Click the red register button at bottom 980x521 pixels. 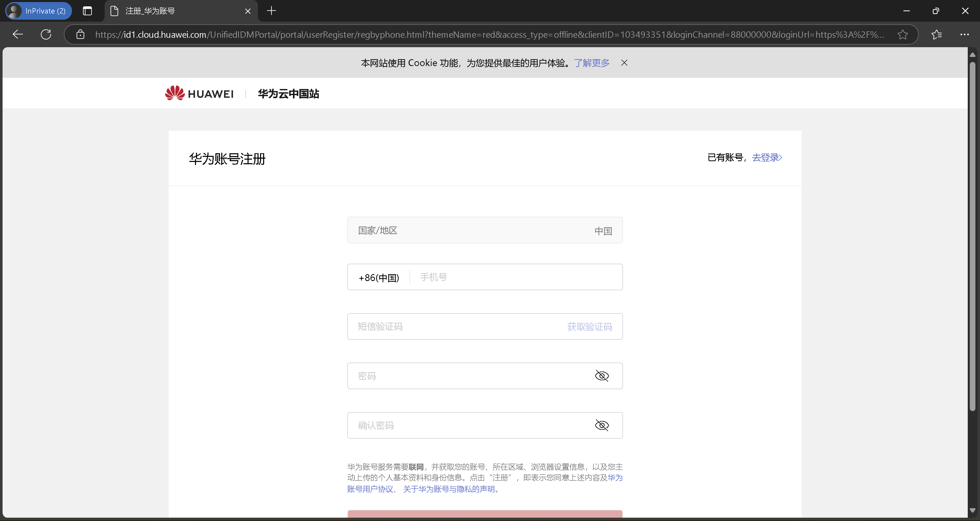485,514
